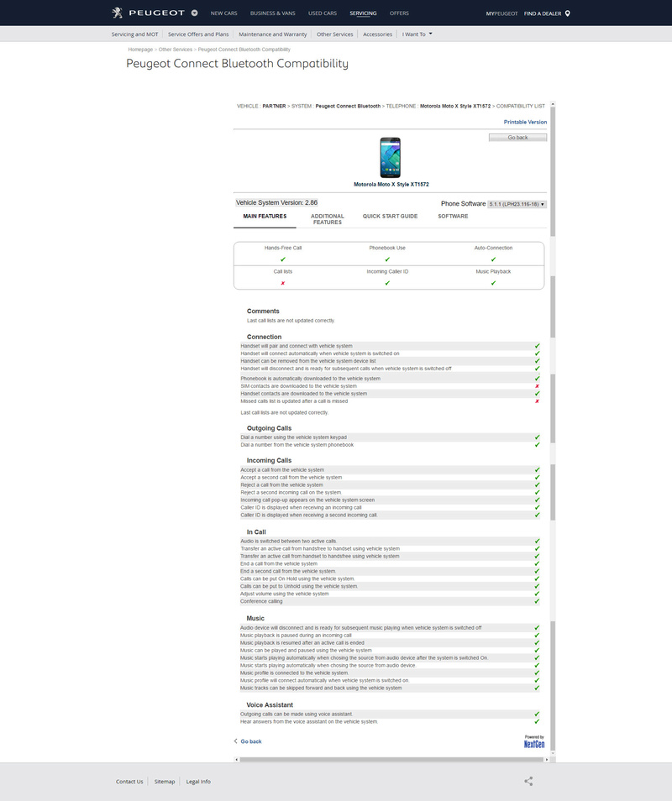This screenshot has height=801, width=672.
Task: Open Other Services in the sub navigation
Action: click(x=334, y=34)
